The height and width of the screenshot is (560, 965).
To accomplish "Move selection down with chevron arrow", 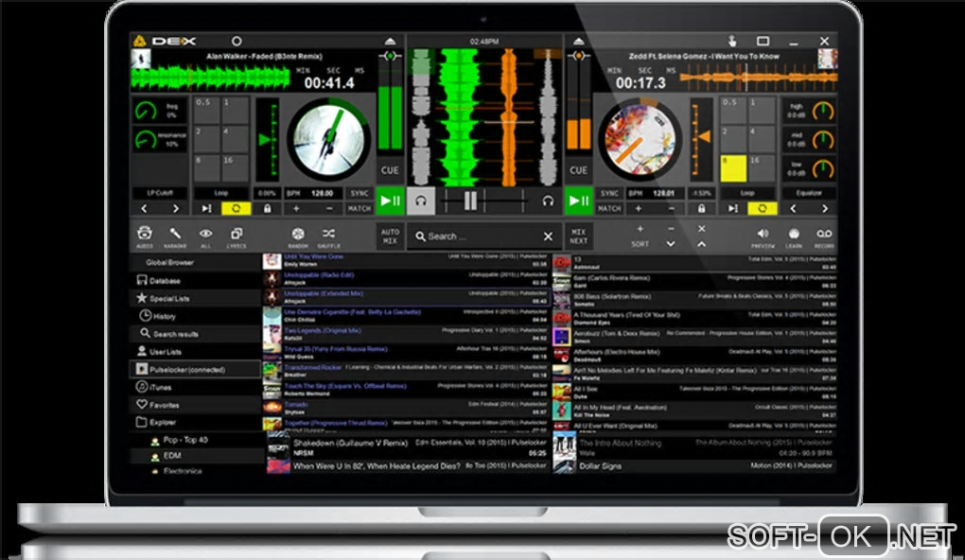I will click(671, 244).
